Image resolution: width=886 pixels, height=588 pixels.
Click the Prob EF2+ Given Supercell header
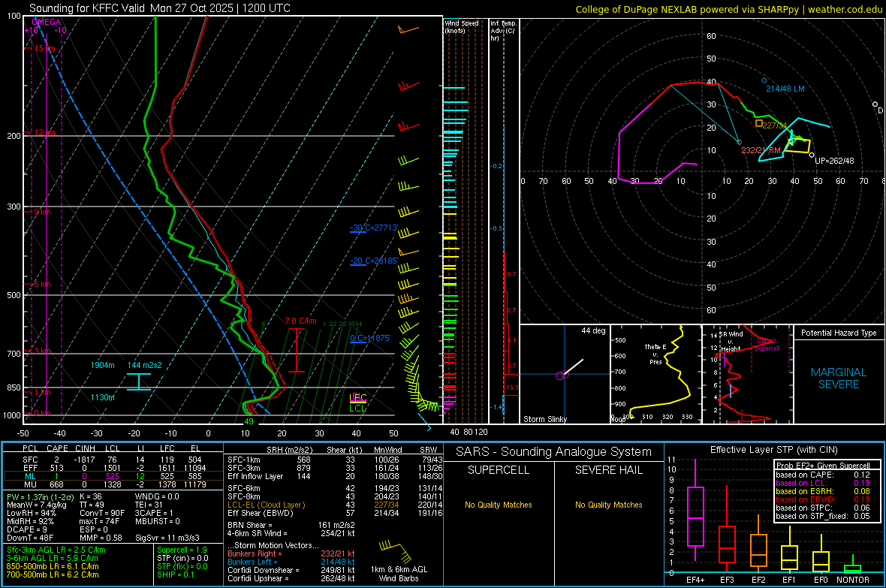click(x=823, y=466)
